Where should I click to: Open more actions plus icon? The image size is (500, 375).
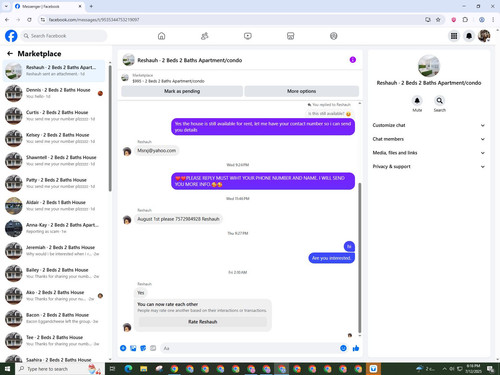coord(123,348)
